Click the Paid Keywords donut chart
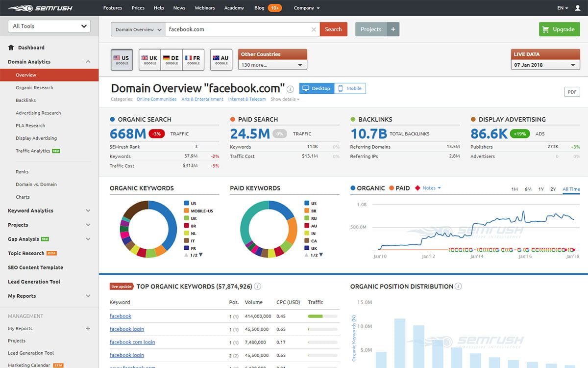Image resolution: width=588 pixels, height=368 pixels. pyautogui.click(x=269, y=229)
